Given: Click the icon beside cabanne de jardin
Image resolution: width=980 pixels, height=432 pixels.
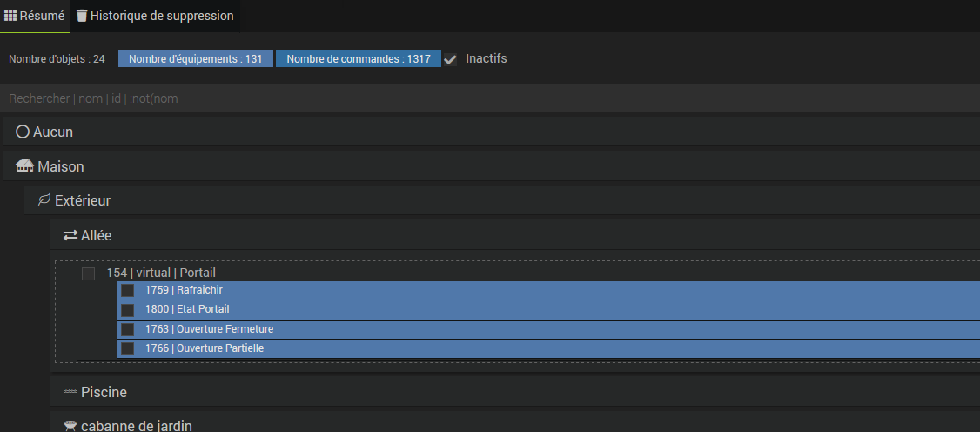Looking at the screenshot, I should point(70,426).
